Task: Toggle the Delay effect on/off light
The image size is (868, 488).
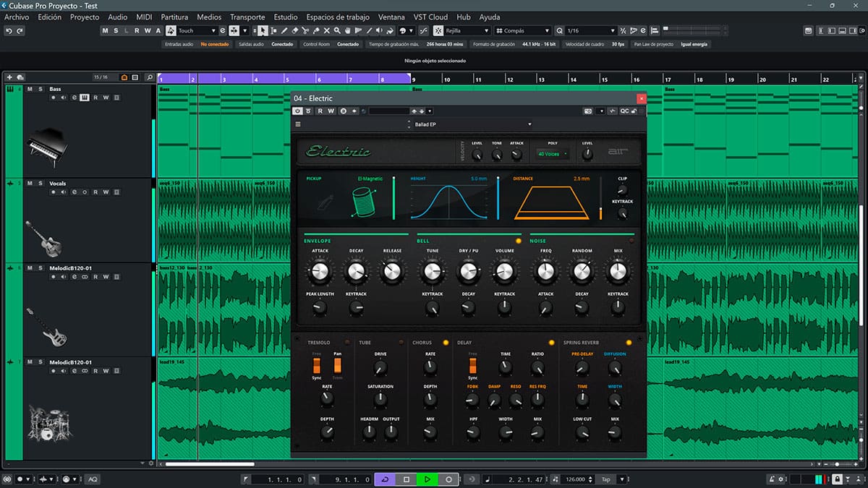Action: [x=552, y=343]
